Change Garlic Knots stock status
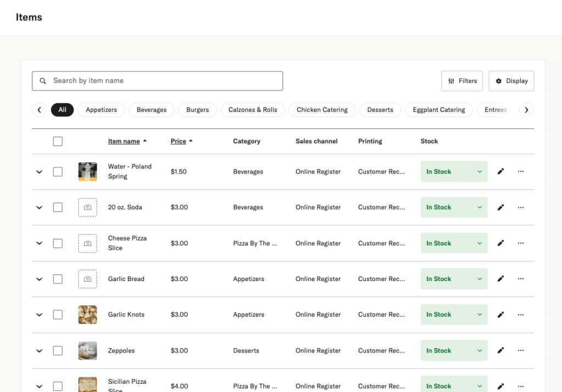 454,315
